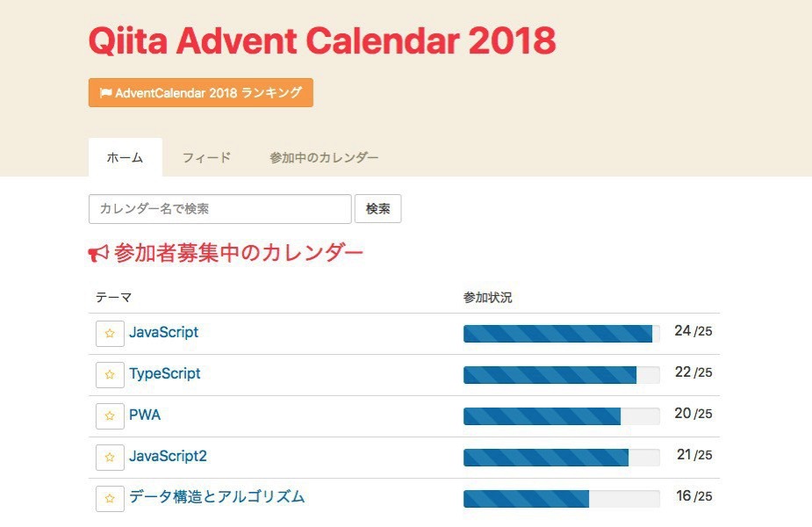812x527 pixels.
Task: Click the megaphone icon by 参加者募集中のカレンダー
Action: [x=98, y=254]
